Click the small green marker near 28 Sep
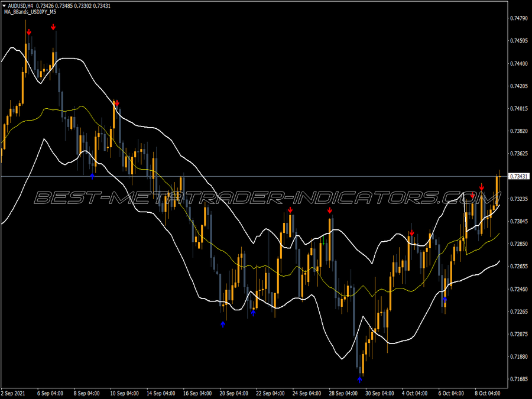Viewport: 532px width, 399px height. [x=324, y=242]
